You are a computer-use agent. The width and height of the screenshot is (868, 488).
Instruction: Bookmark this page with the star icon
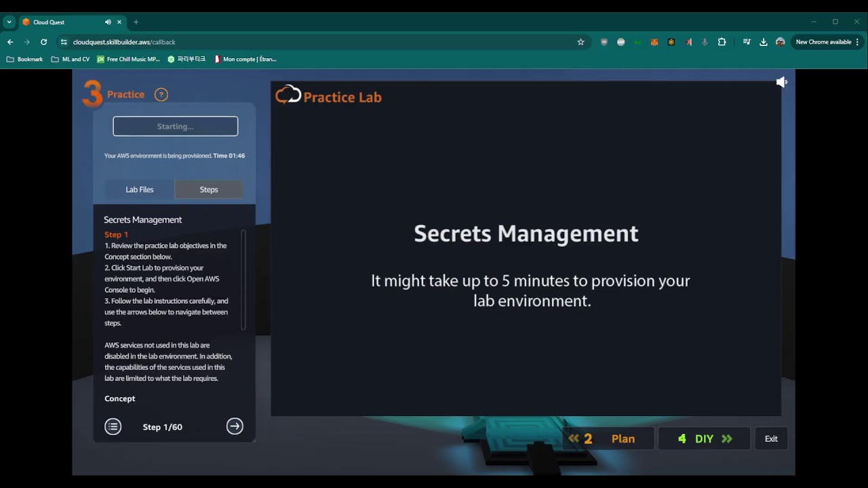(580, 42)
